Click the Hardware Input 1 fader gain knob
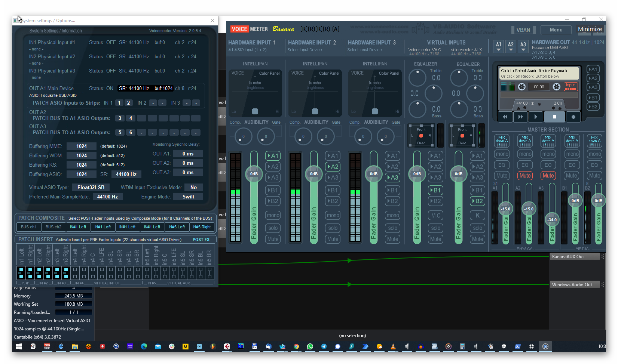This screenshot has height=364, width=618. 254,174
